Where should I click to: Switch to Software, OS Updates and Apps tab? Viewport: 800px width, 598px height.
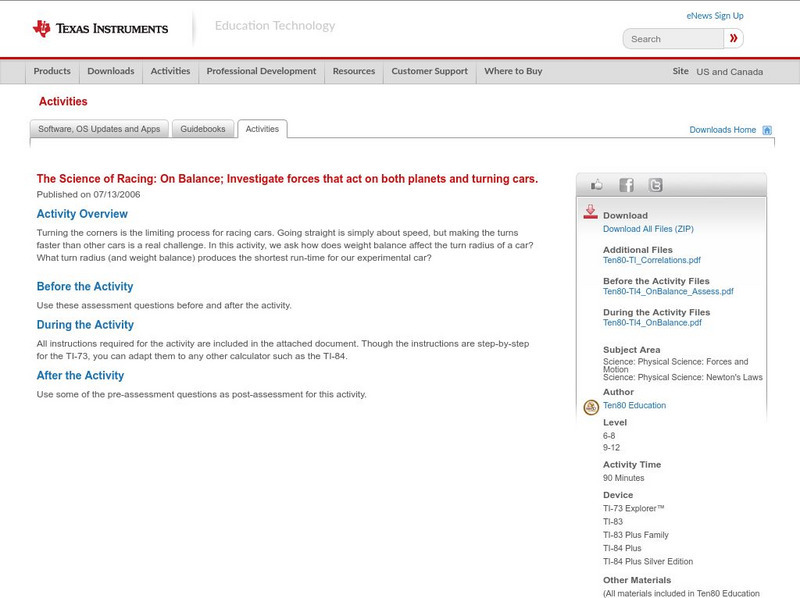(x=99, y=129)
